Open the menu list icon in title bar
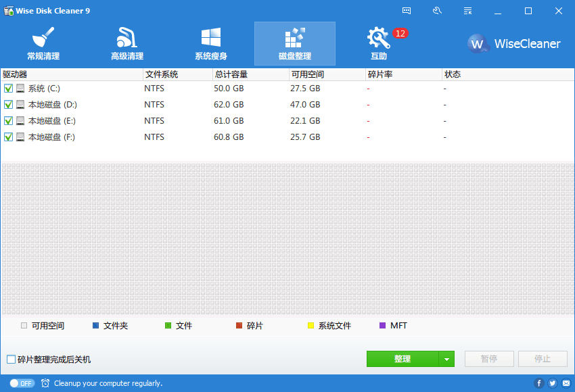The width and height of the screenshot is (575, 392). coord(467,11)
